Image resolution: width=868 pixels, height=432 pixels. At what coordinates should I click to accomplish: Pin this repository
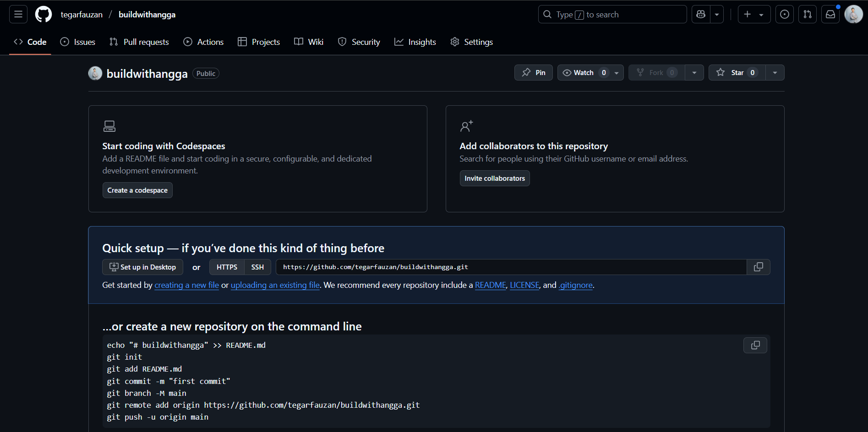pos(534,73)
